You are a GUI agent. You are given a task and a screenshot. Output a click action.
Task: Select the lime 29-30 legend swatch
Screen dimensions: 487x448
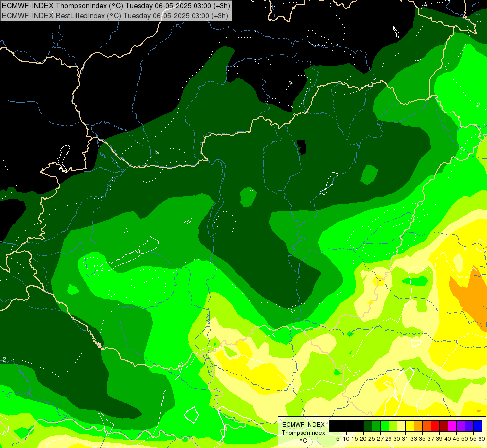click(393, 426)
